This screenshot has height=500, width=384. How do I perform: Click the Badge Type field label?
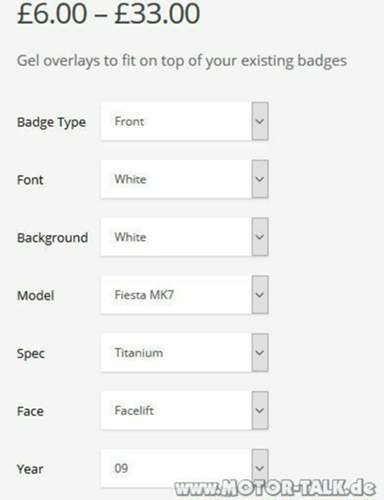(x=51, y=122)
